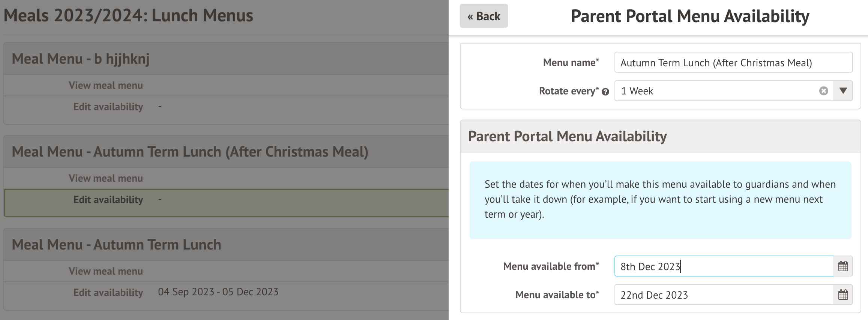Click the blue info box about guardian dates

coord(660,200)
